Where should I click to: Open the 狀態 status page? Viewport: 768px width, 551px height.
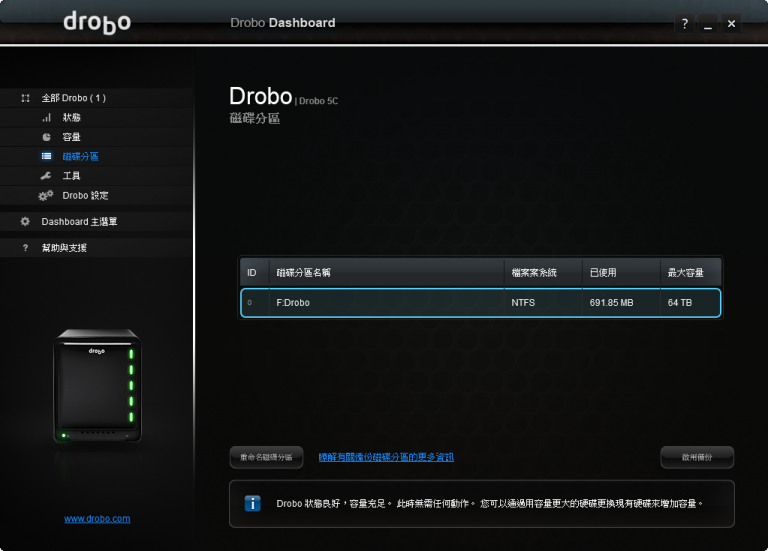tap(72, 118)
